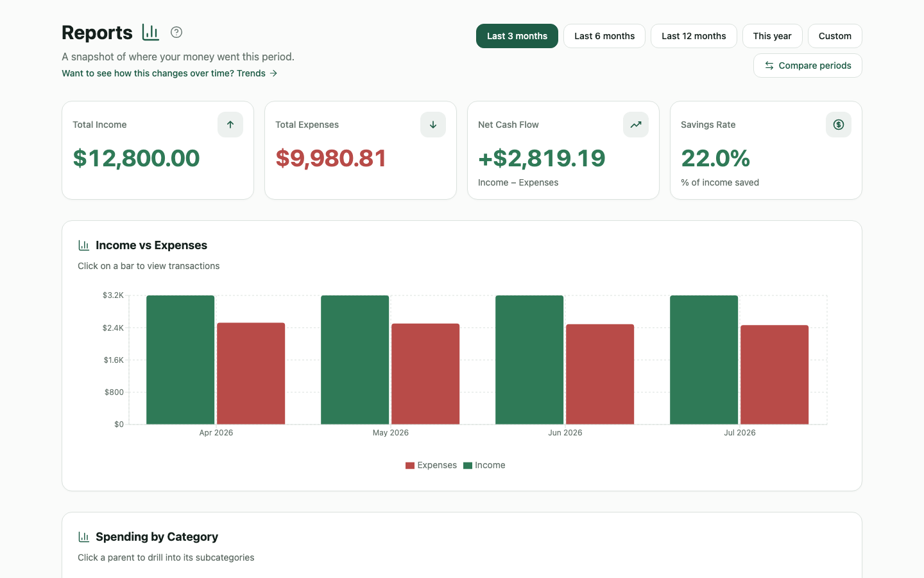This screenshot has height=578, width=924.
Task: Click the swap arrows icon in Compare periods
Action: [x=769, y=66]
